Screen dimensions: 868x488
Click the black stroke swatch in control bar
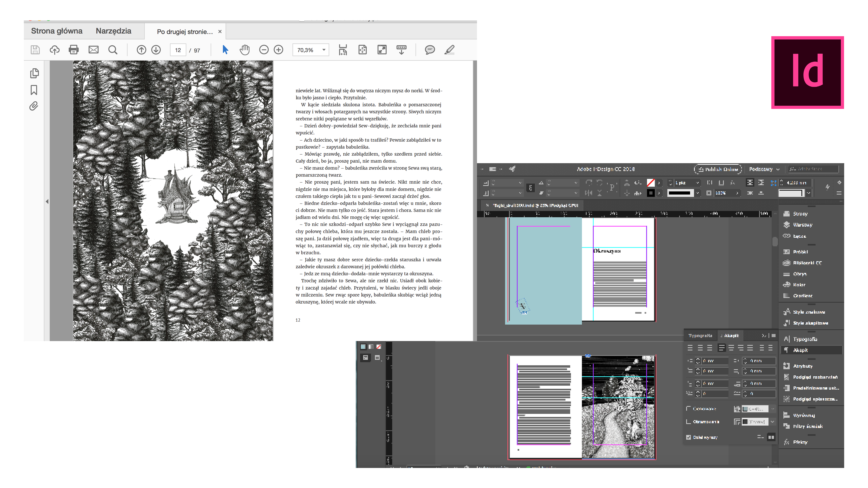coord(651,193)
